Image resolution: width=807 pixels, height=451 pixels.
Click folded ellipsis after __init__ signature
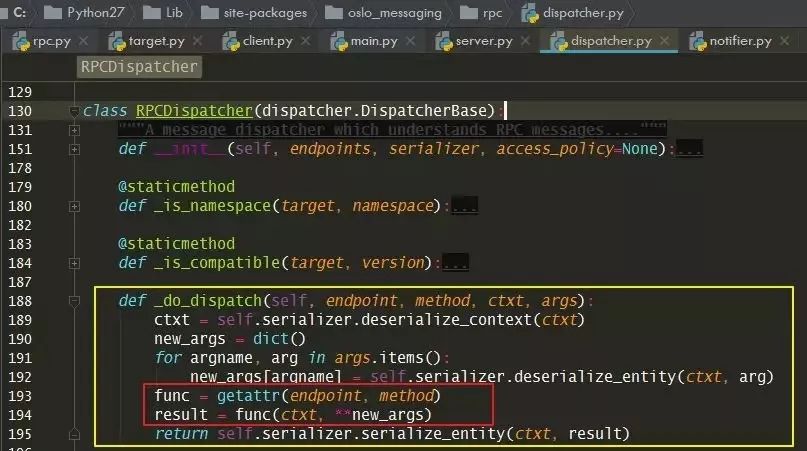pos(690,149)
